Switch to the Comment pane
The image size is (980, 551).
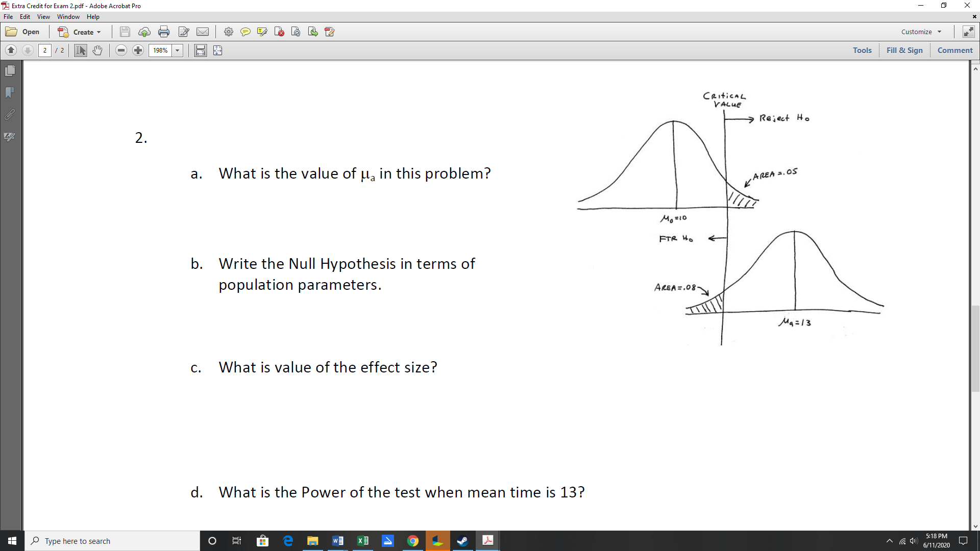click(x=954, y=50)
